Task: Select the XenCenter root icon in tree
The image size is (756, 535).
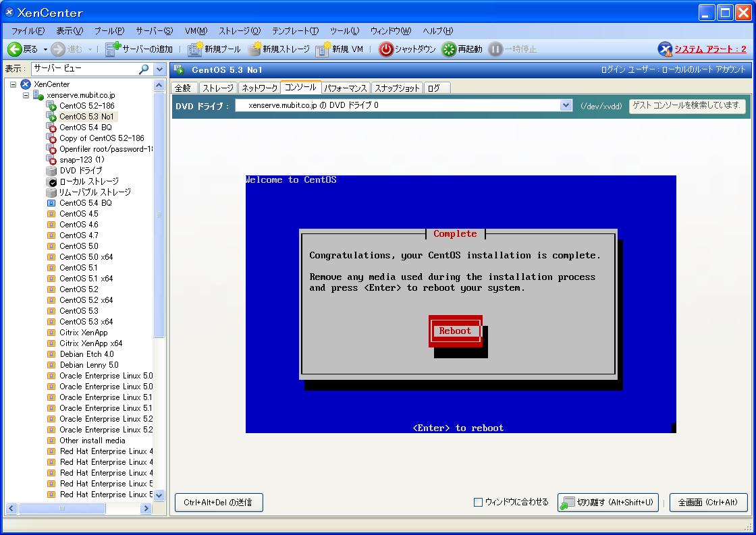Action: [x=26, y=84]
